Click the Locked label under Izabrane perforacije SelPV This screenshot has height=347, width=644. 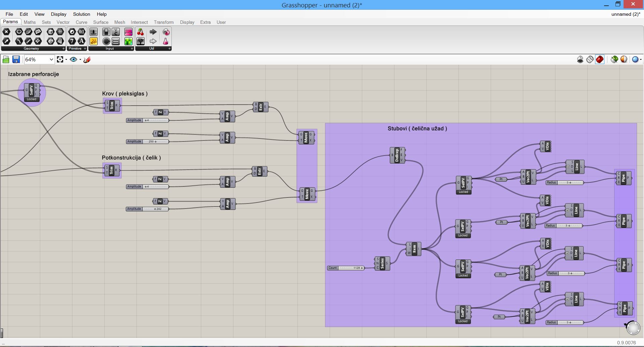(x=32, y=99)
